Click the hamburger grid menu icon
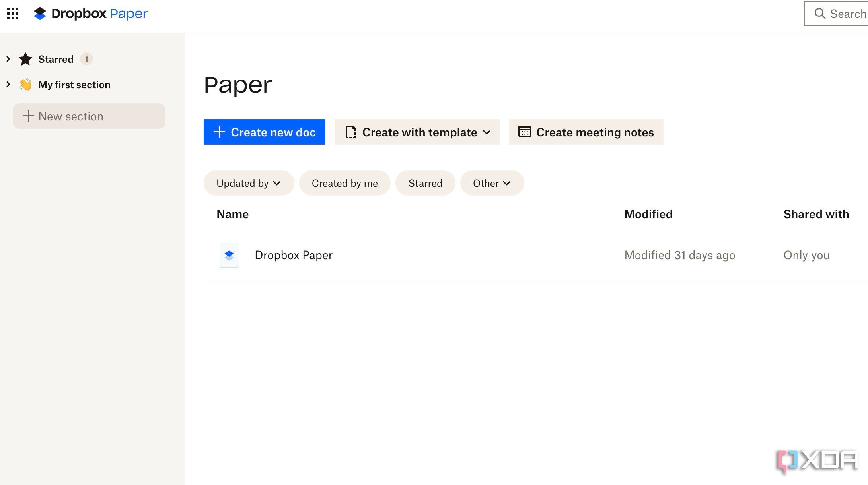The height and width of the screenshot is (485, 868). coord(12,13)
